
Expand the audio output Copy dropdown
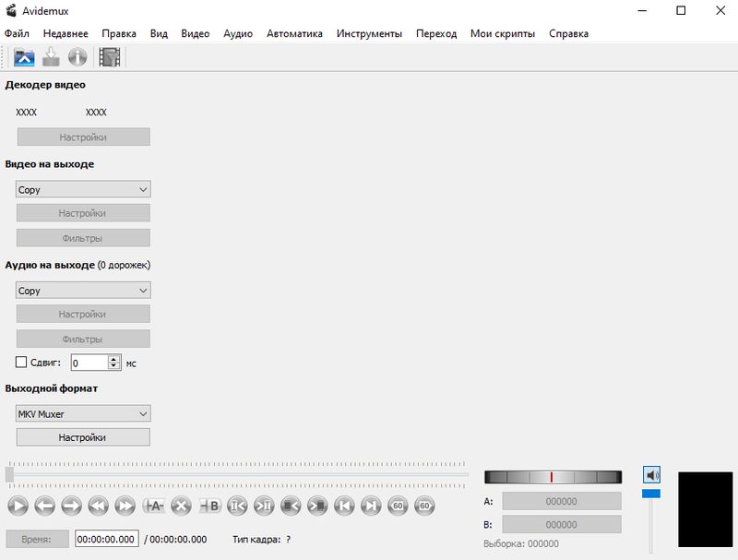click(x=83, y=291)
